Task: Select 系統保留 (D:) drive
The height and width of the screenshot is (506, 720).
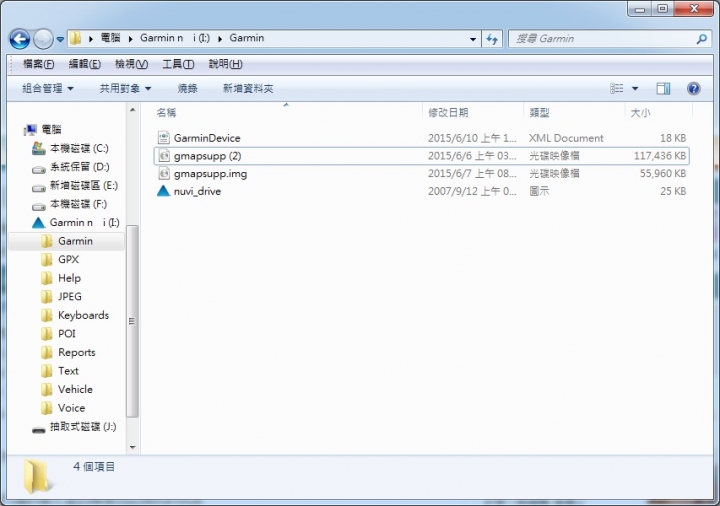Action: [x=80, y=167]
